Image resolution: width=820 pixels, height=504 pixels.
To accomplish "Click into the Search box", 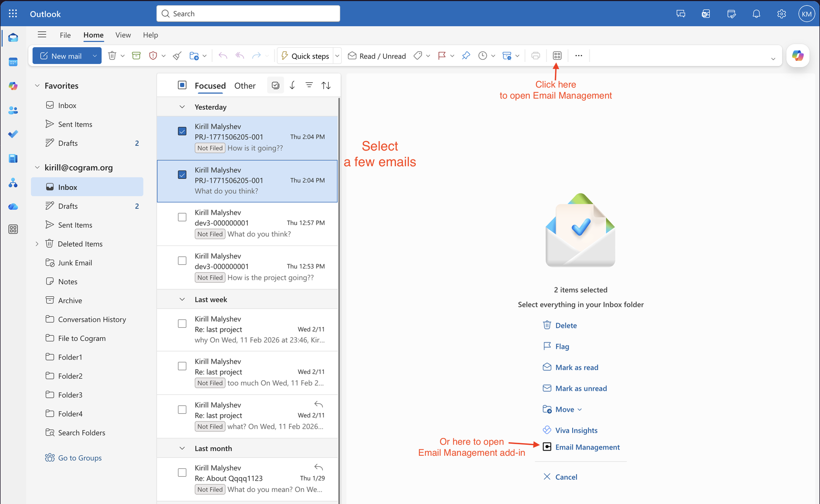I will click(x=248, y=14).
